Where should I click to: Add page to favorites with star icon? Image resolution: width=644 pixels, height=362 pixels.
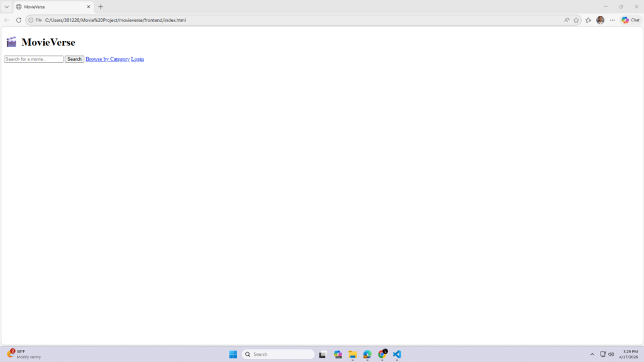coord(576,20)
